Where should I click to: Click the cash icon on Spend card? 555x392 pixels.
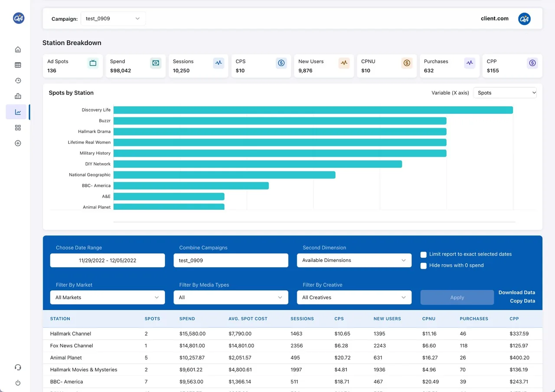point(156,63)
